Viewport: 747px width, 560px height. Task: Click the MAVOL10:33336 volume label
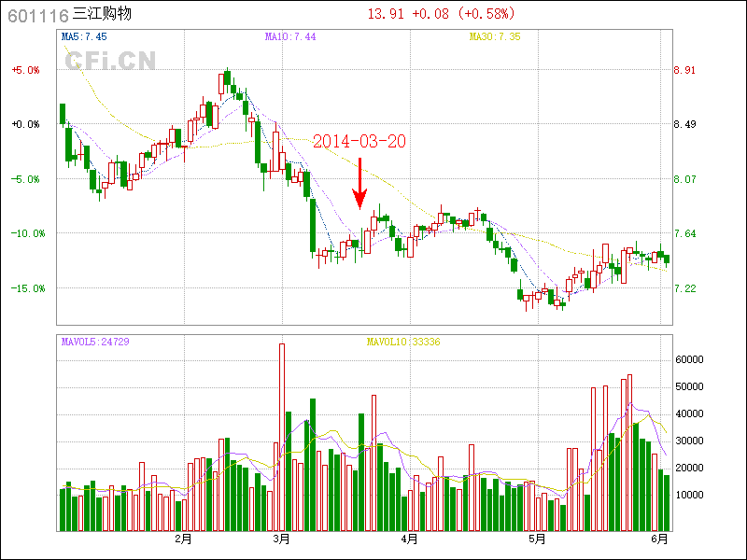[x=402, y=342]
